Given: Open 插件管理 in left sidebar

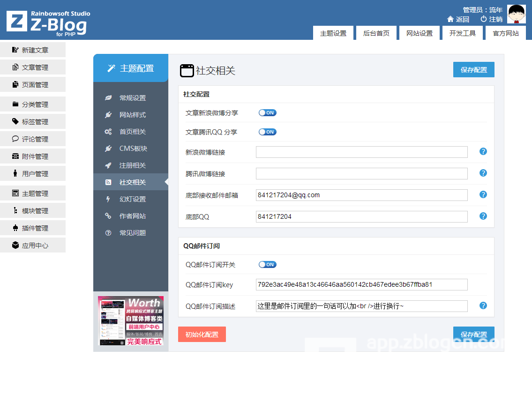Looking at the screenshot, I should click(35, 228).
